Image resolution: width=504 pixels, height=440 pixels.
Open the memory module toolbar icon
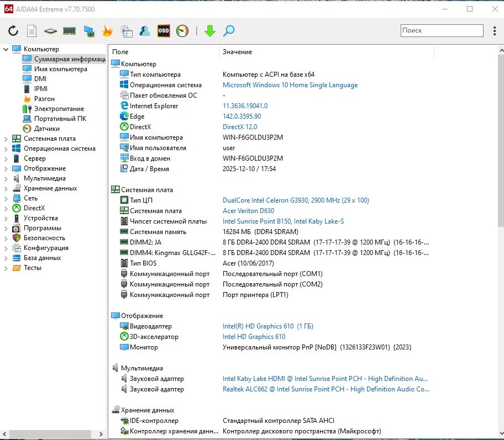(x=70, y=31)
